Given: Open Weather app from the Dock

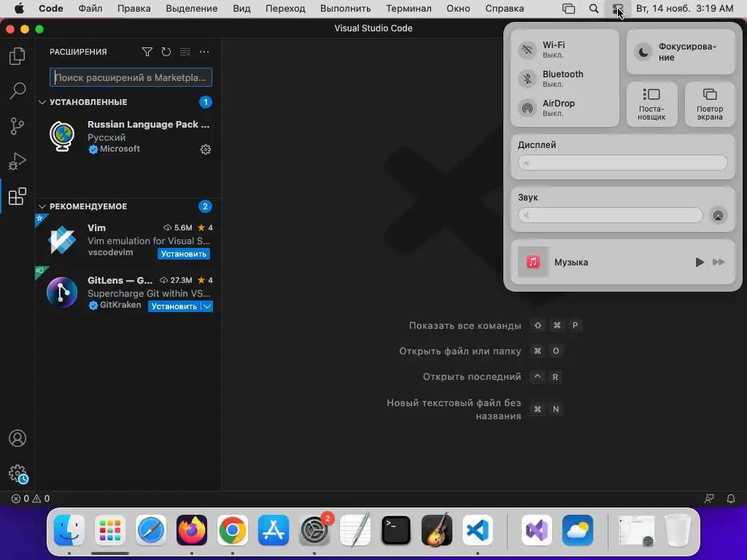Looking at the screenshot, I should (578, 530).
